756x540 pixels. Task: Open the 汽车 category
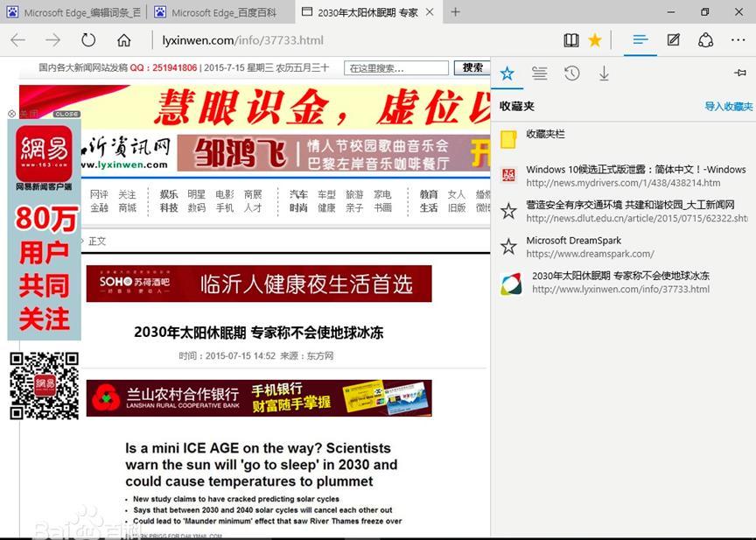tap(298, 194)
